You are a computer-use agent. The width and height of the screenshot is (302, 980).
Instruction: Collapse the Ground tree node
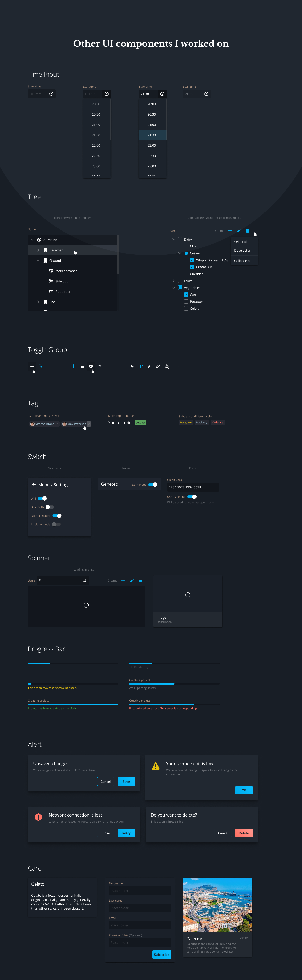pos(38,261)
